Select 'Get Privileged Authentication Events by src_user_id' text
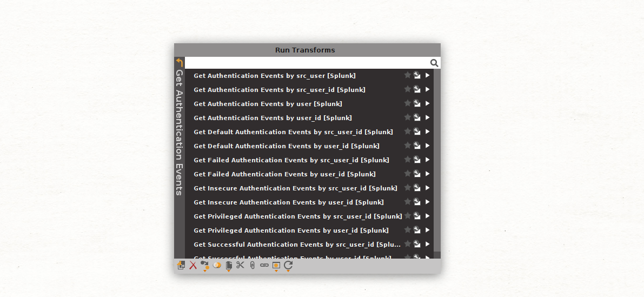Viewport: 644px width, 297px height. pyautogui.click(x=283, y=216)
